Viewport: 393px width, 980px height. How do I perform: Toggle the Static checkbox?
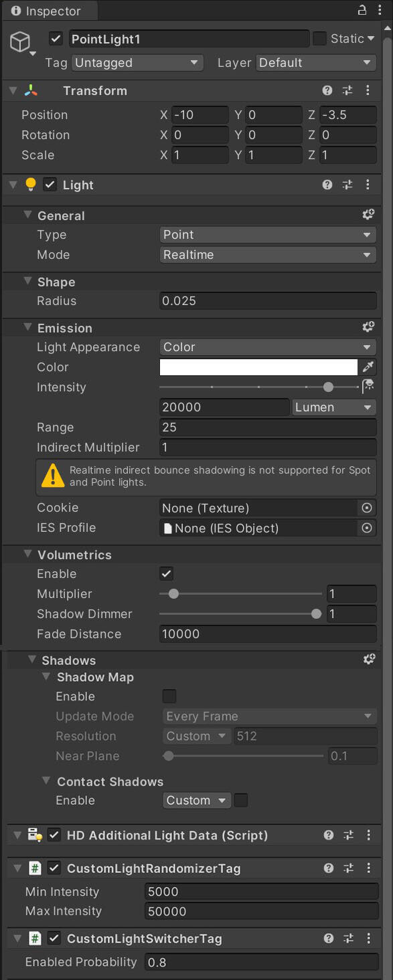[320, 38]
